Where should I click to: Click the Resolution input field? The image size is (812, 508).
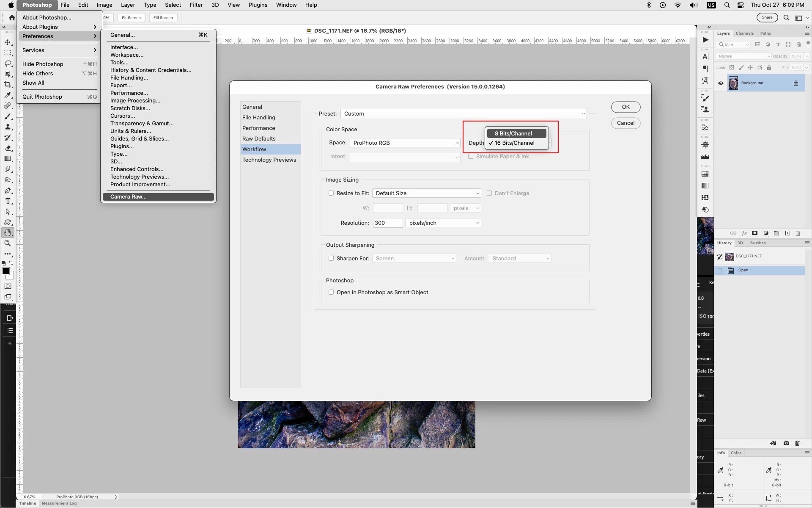click(387, 223)
